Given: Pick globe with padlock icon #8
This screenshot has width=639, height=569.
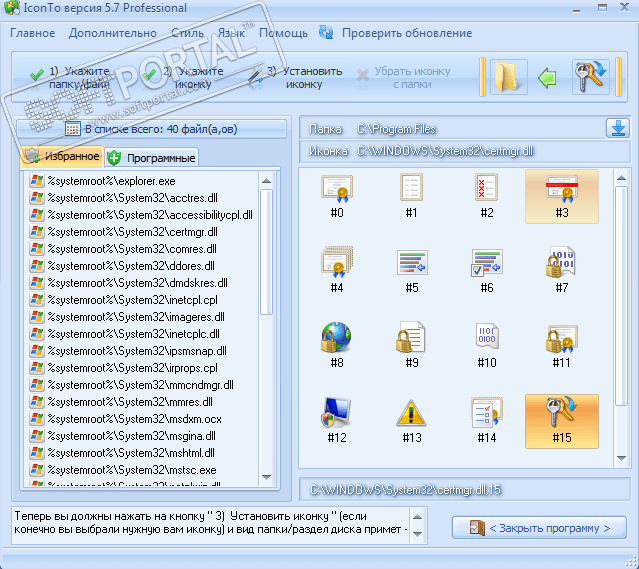Looking at the screenshot, I should click(x=337, y=346).
